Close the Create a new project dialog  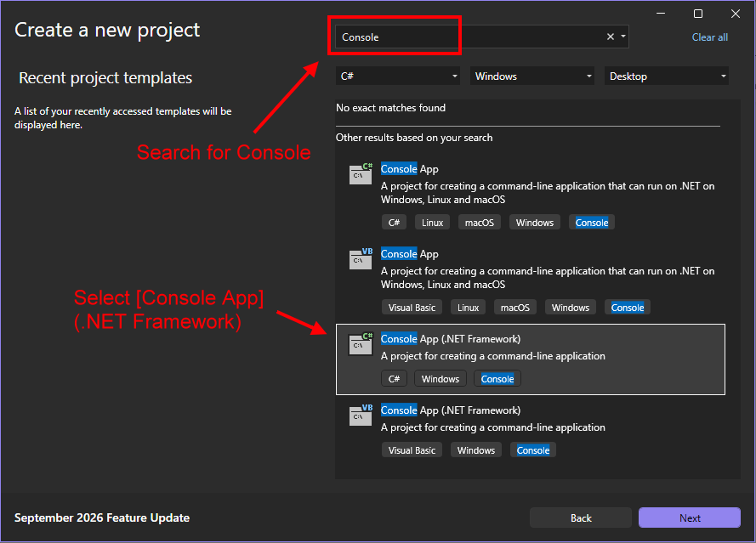click(736, 14)
